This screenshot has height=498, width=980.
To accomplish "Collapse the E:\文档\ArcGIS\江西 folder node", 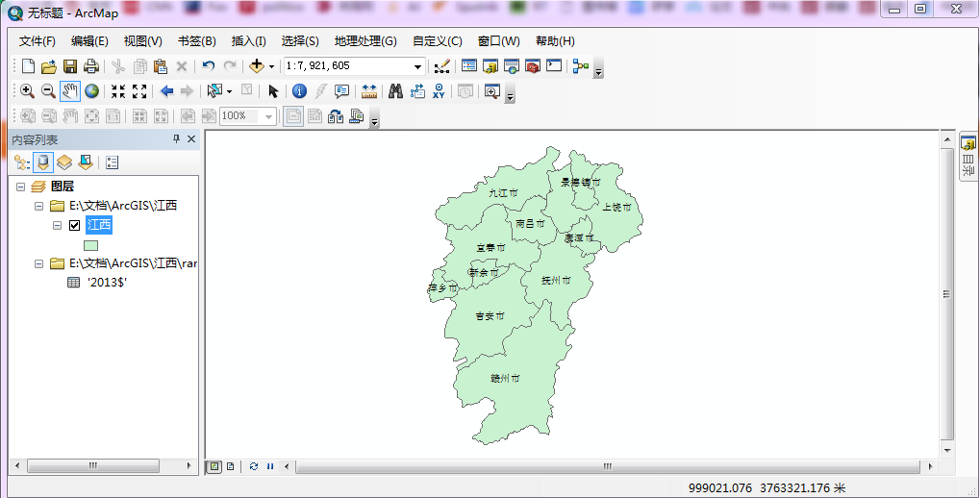I will pos(38,206).
